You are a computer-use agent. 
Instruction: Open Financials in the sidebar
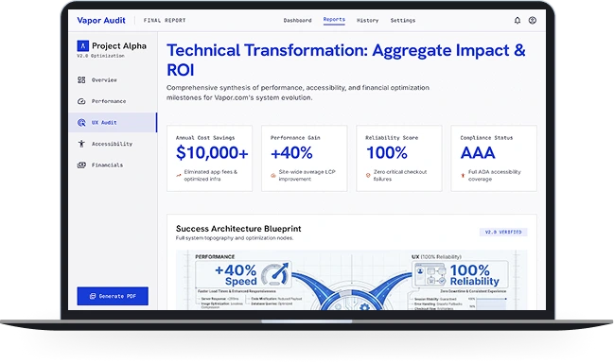tap(113, 165)
